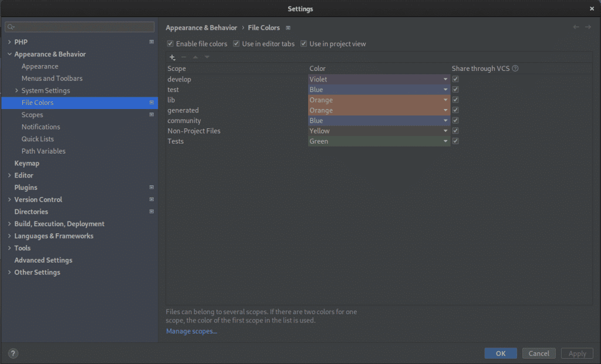Uncheck VCS sharing for develop scope

click(455, 79)
